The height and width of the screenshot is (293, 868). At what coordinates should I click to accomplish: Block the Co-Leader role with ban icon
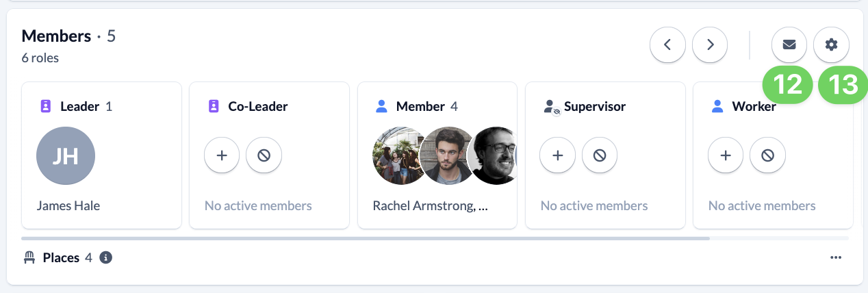pos(264,155)
